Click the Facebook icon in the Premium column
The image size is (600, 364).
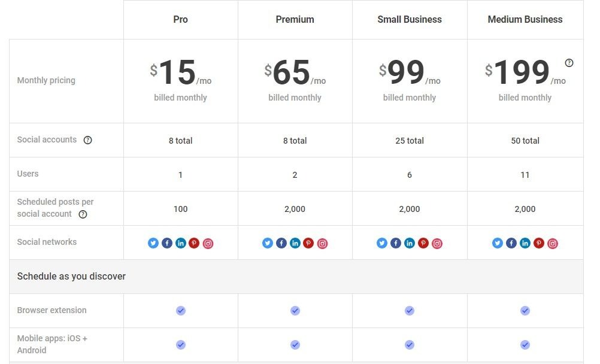(281, 243)
